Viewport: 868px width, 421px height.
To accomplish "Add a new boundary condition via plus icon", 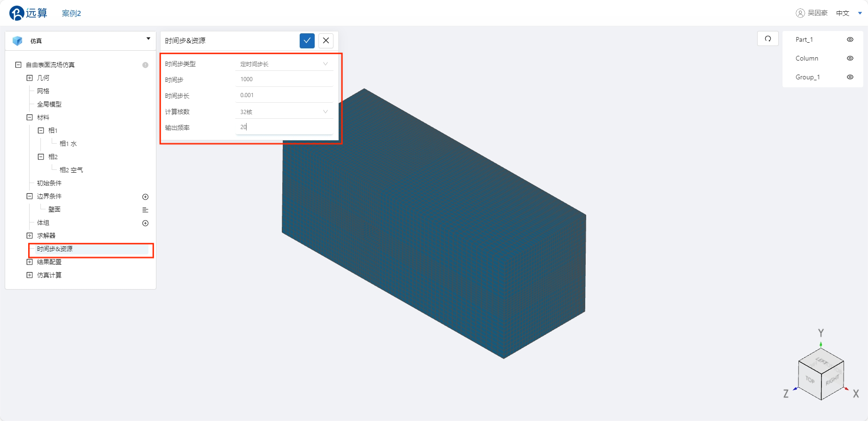I will (146, 197).
